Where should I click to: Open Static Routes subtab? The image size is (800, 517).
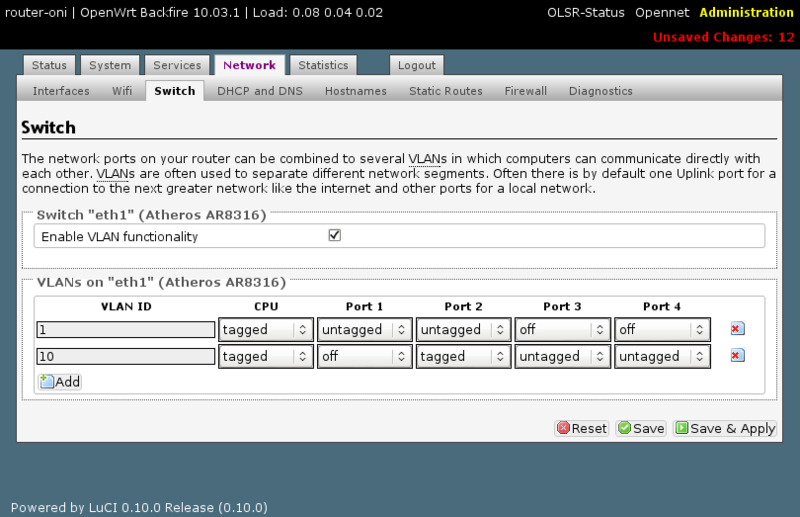coord(445,91)
